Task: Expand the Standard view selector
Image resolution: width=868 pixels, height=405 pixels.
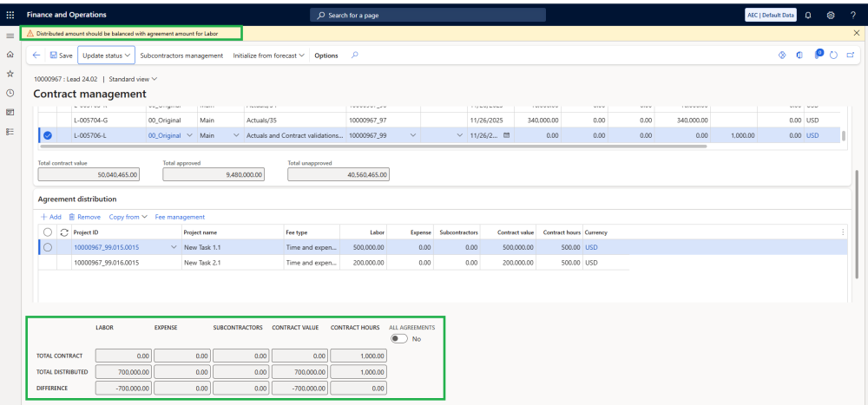Action: (x=133, y=79)
